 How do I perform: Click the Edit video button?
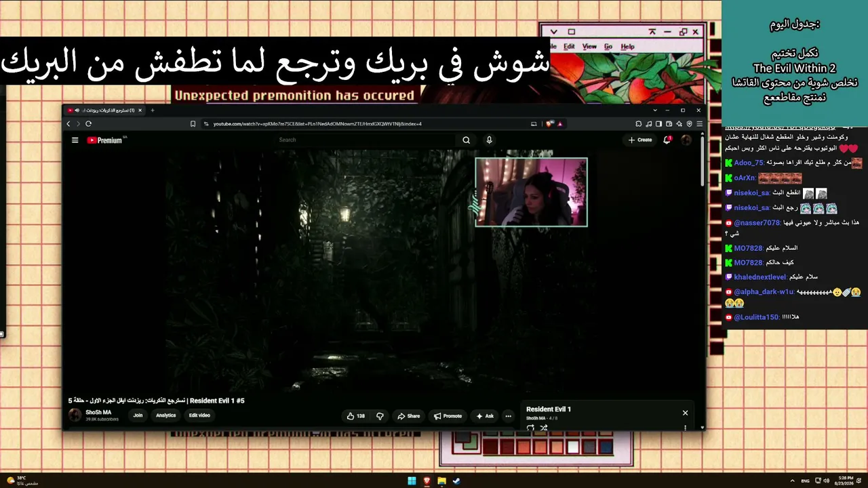tap(199, 415)
